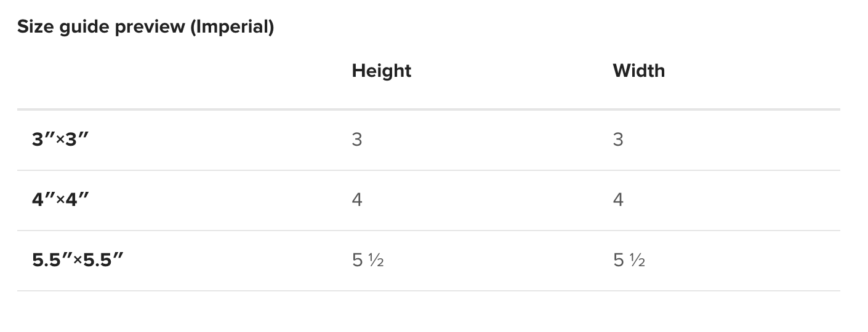Screen dimensions: 868x332
Task: Click the ½ fraction in the 5.5″ Height cell
Action: point(376,261)
